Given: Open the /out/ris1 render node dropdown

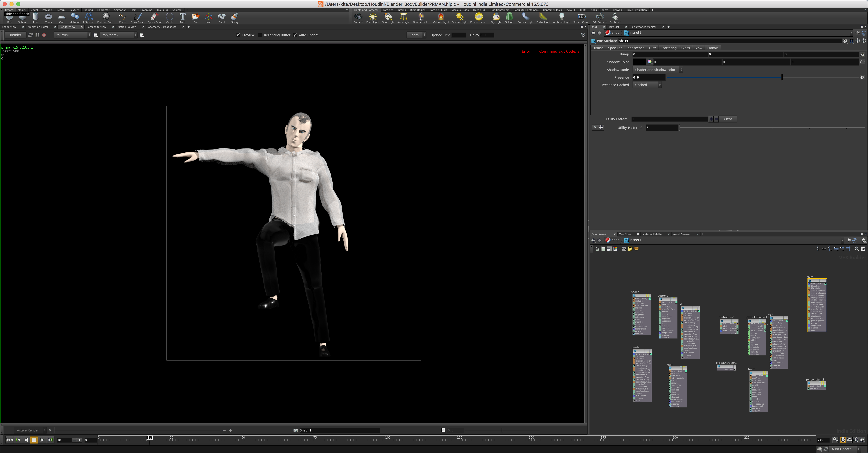Looking at the screenshot, I should pyautogui.click(x=72, y=35).
